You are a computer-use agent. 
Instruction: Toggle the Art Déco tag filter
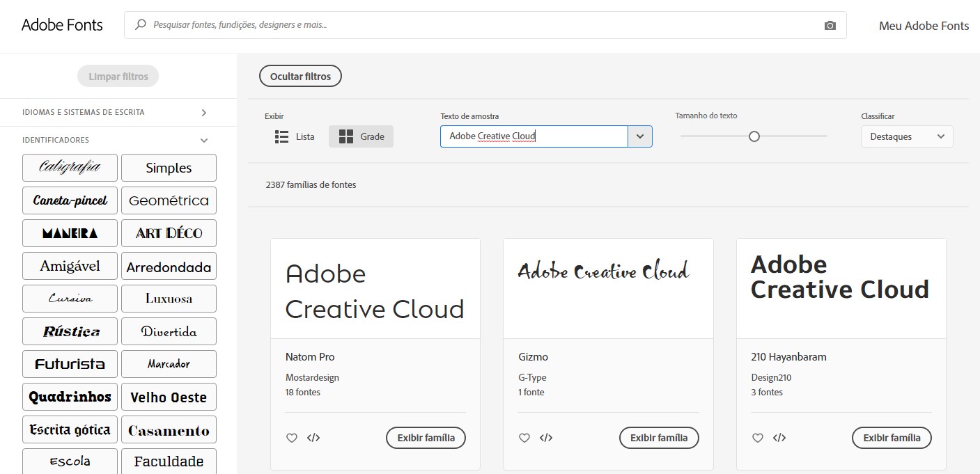[x=169, y=233]
